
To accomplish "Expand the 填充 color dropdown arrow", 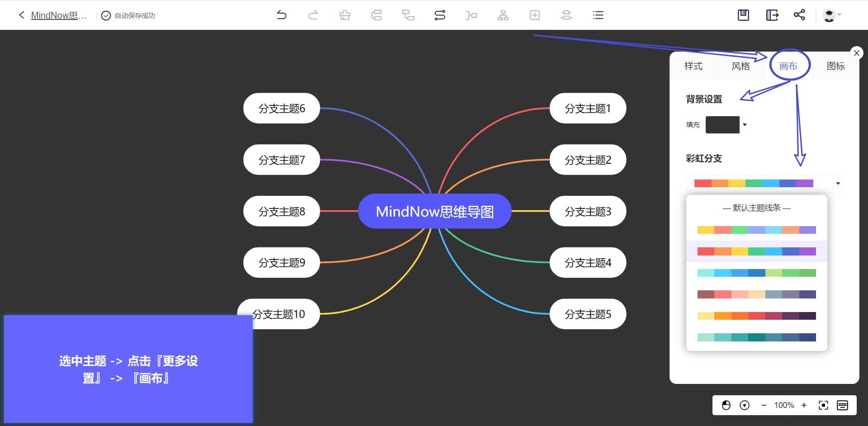I will tap(745, 125).
